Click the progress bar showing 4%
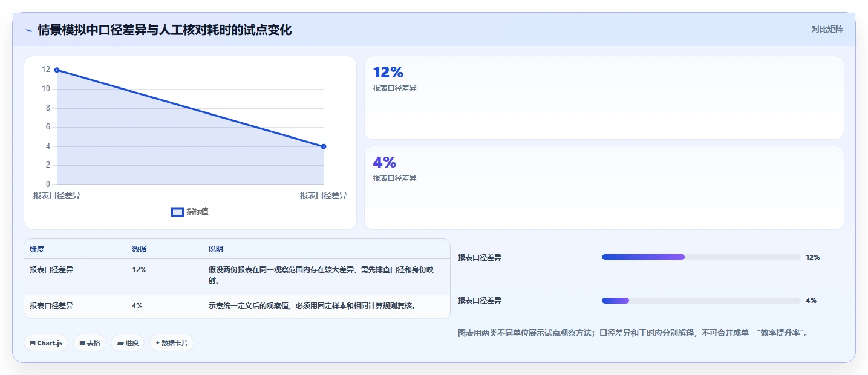 point(701,301)
